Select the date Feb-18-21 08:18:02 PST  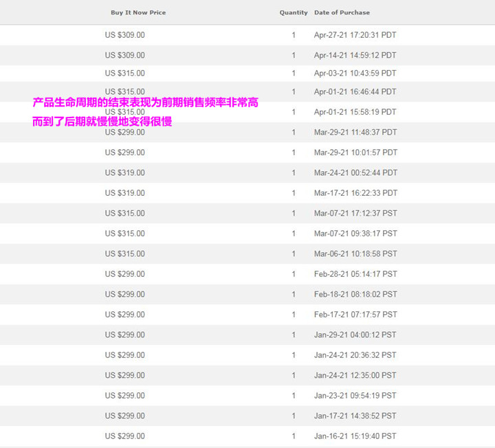coord(355,294)
